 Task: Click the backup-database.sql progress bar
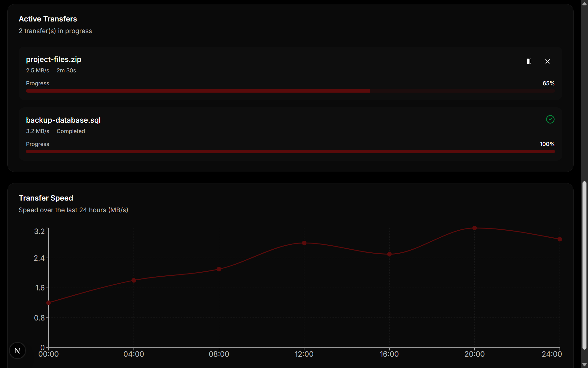(290, 151)
